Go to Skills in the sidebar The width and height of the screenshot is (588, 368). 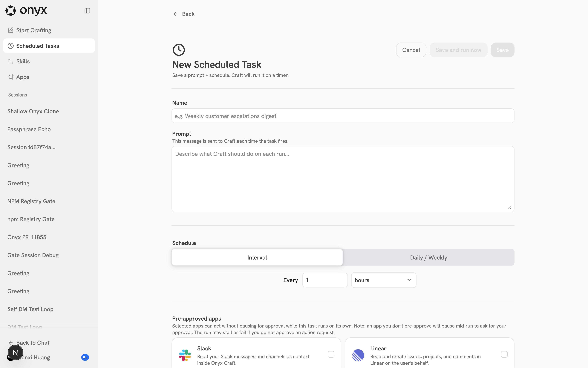[49, 61]
